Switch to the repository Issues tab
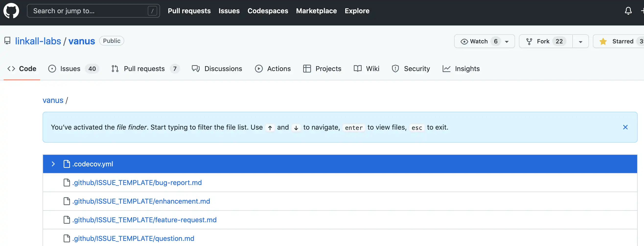644x246 pixels. pos(73,69)
